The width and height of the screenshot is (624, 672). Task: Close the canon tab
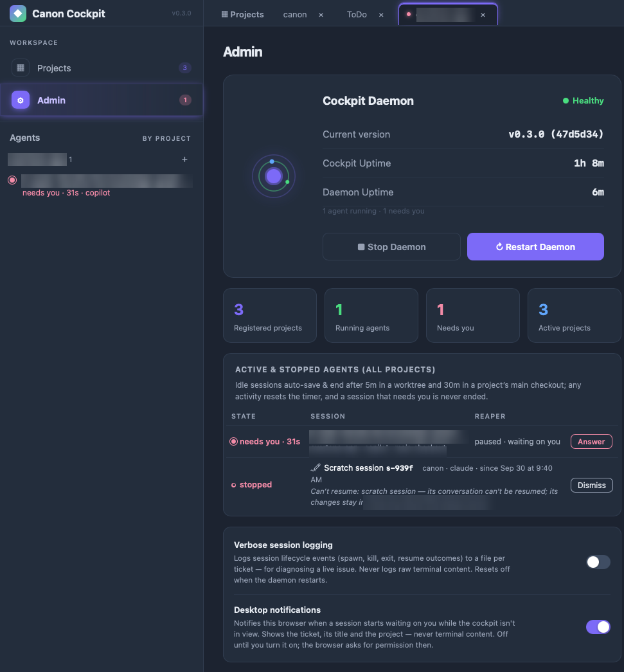(x=321, y=15)
